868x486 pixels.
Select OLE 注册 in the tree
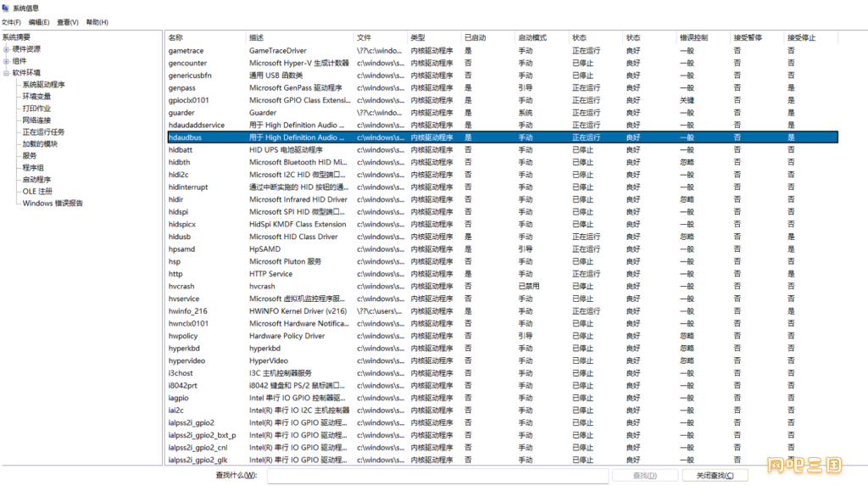pyautogui.click(x=37, y=191)
